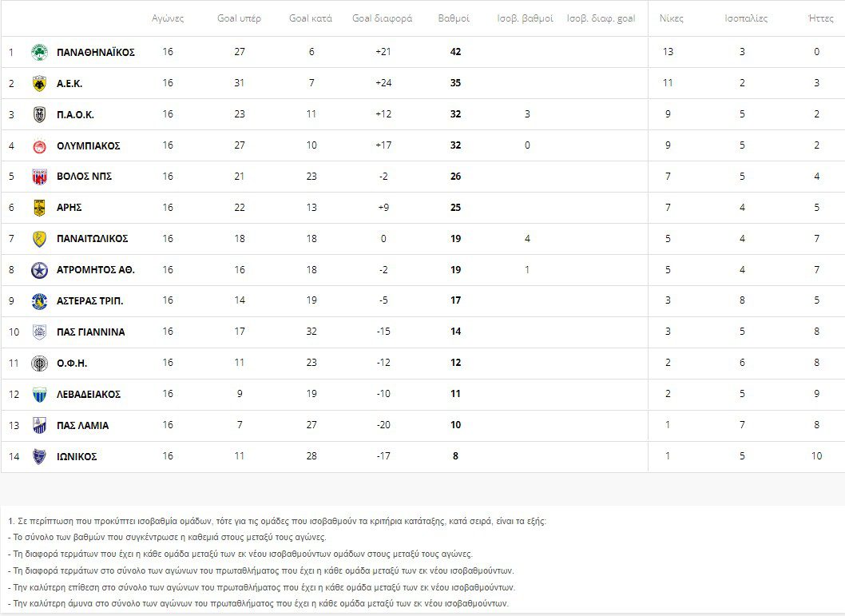This screenshot has width=845, height=616.
Task: Click the ΠΑΝΑΙΤΩΛΙΚΟΣ yellow shield crest
Action: pos(39,239)
